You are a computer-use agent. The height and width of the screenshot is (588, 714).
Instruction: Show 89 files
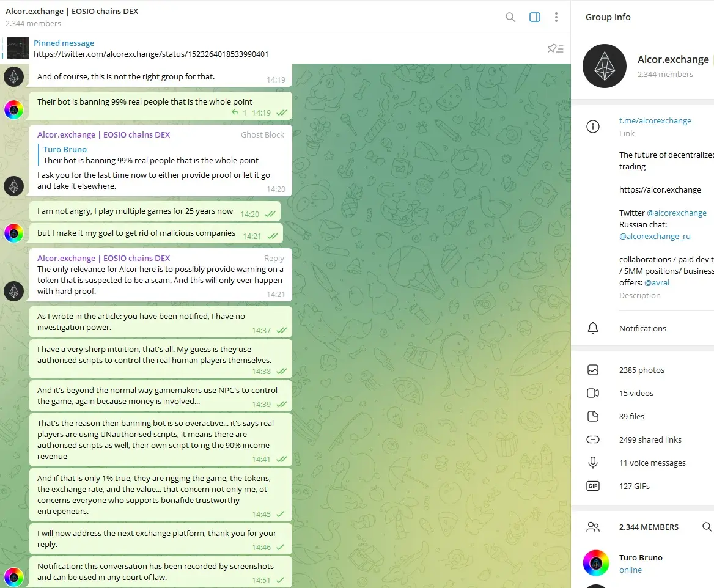pos(631,416)
